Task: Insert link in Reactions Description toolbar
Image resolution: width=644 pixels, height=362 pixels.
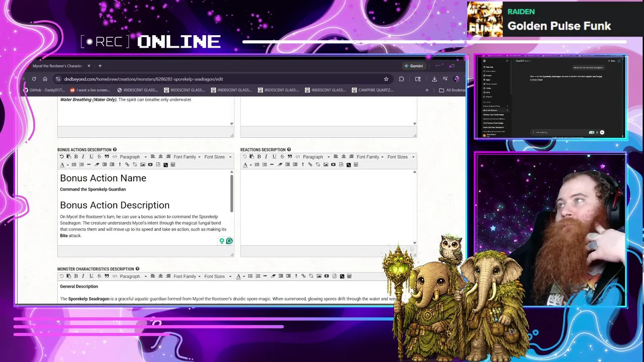Action: tap(310, 164)
